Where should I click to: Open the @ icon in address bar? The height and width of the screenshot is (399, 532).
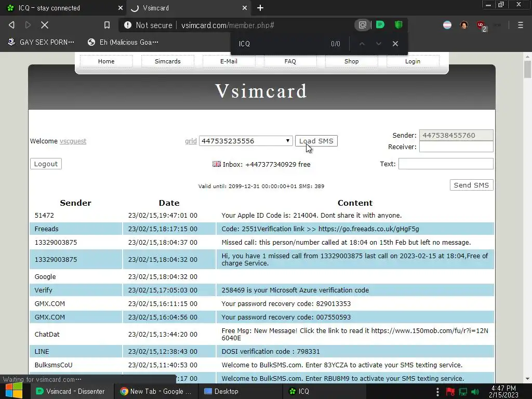pyautogui.click(x=362, y=25)
